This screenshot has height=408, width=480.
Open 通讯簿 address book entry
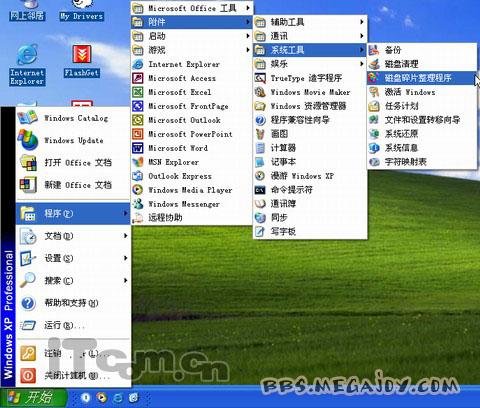point(310,204)
